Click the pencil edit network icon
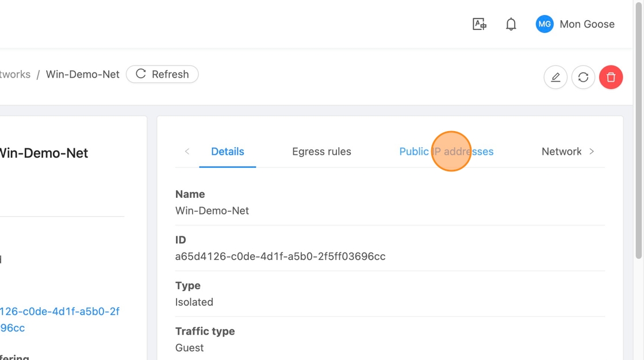The image size is (644, 360). coord(555,77)
